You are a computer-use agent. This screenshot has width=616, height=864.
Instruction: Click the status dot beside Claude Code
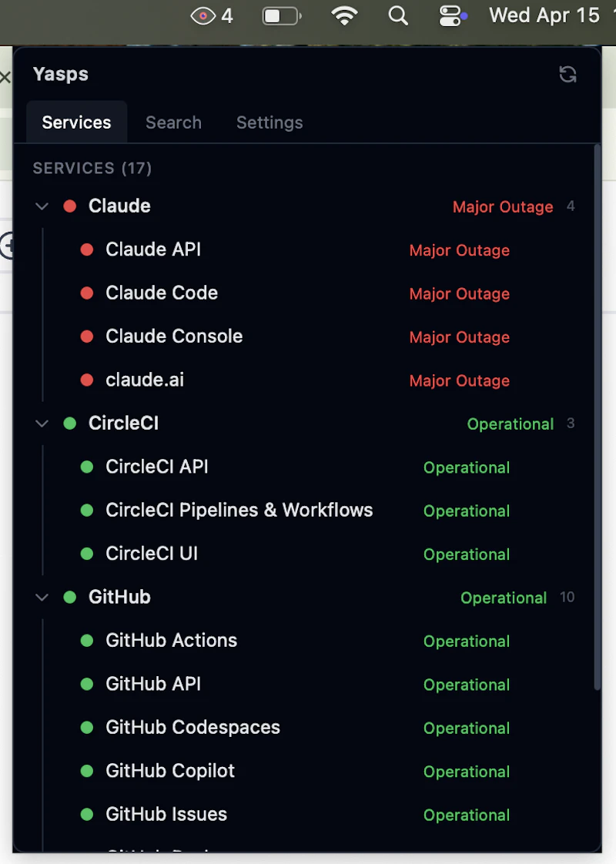(x=86, y=293)
